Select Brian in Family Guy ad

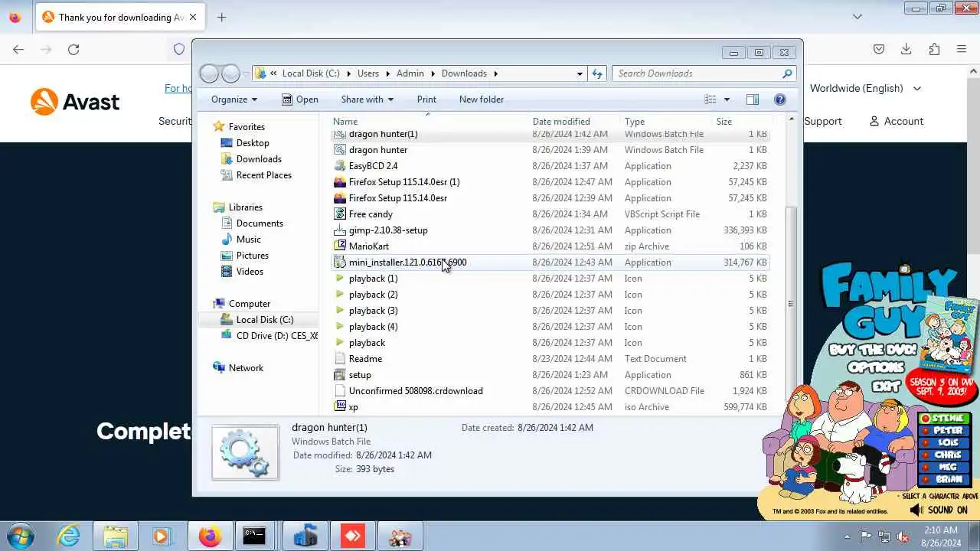(945, 479)
